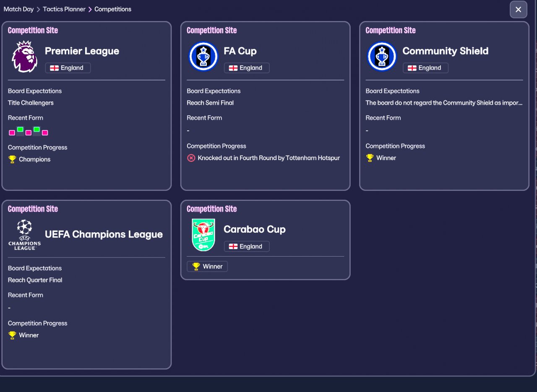Close the Competitions panel
537x392 pixels.
point(518,10)
